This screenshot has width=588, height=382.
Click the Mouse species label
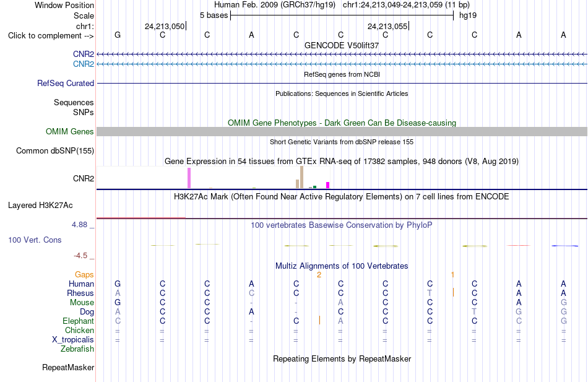pos(82,303)
